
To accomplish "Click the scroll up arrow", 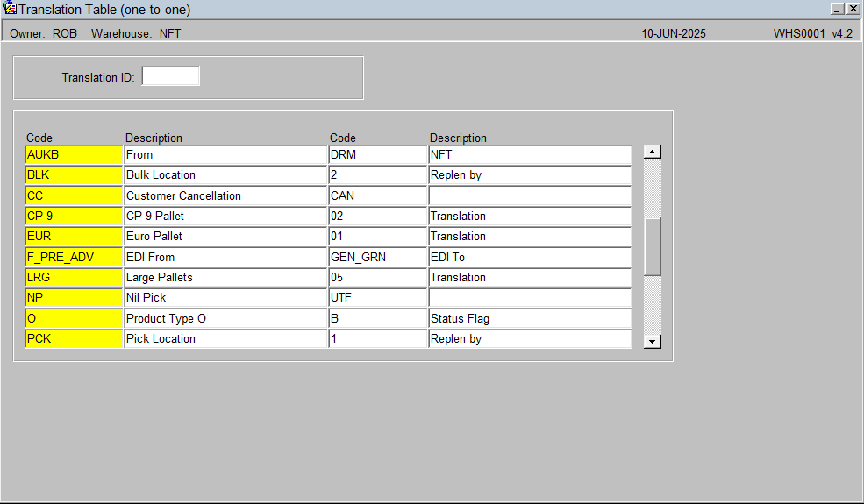I will pyautogui.click(x=653, y=152).
